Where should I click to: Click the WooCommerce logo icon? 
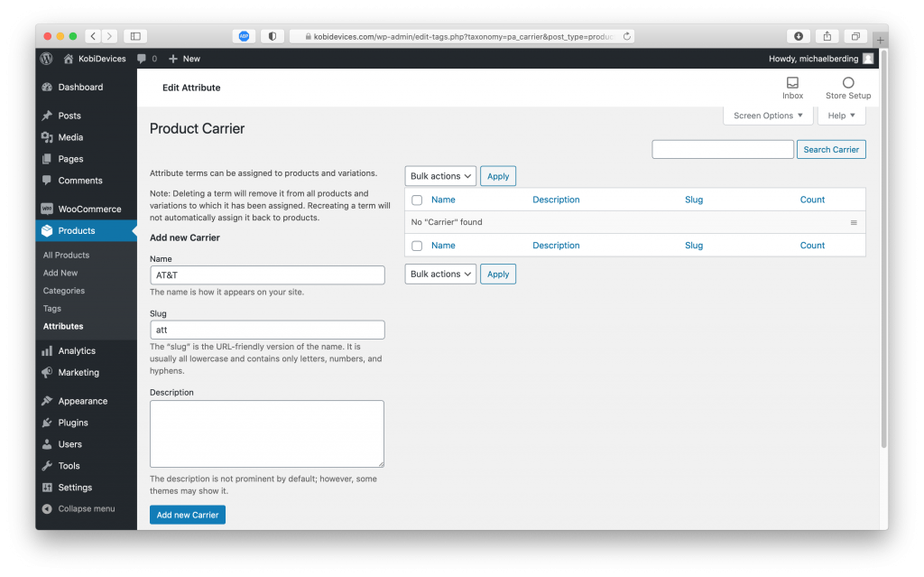click(x=47, y=209)
